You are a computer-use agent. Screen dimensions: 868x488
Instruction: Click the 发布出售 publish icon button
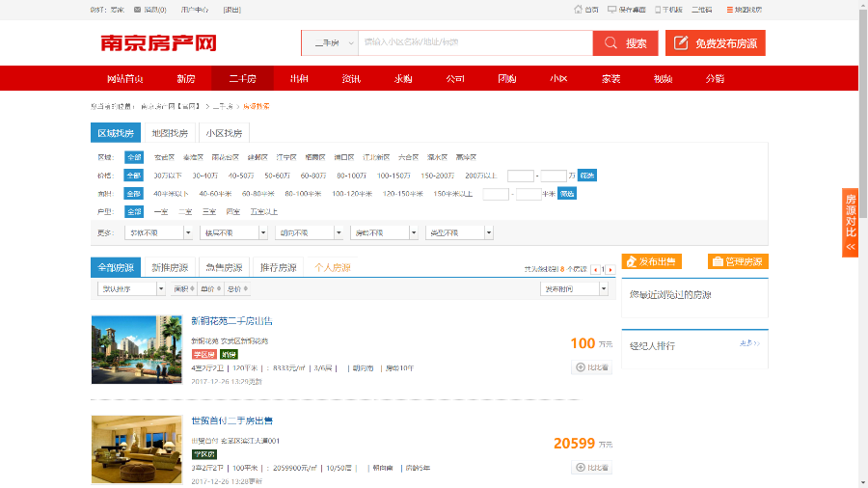point(630,261)
